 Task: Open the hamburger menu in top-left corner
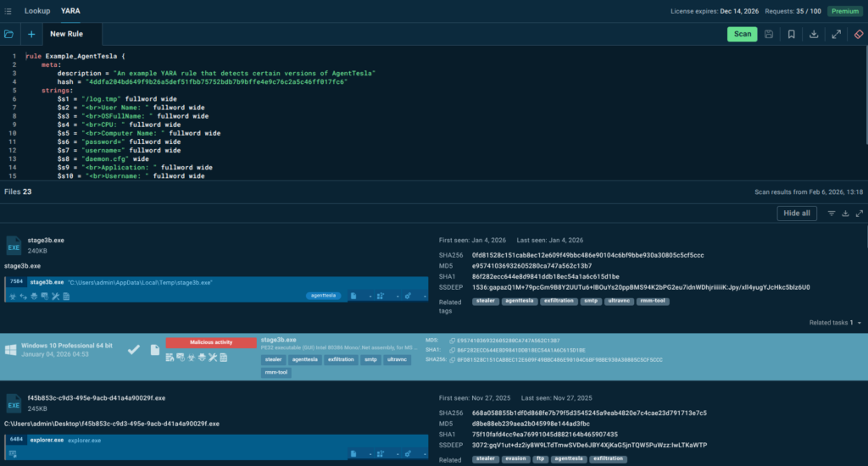point(8,11)
